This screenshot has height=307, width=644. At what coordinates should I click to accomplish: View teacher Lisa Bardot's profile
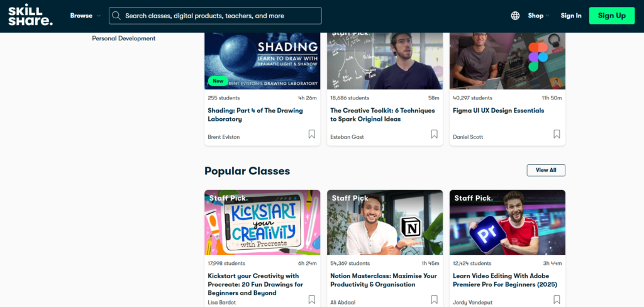coord(222,303)
